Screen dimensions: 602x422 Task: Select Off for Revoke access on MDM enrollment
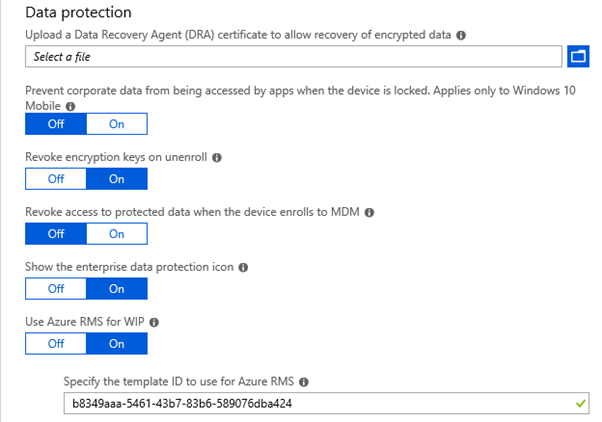(56, 233)
